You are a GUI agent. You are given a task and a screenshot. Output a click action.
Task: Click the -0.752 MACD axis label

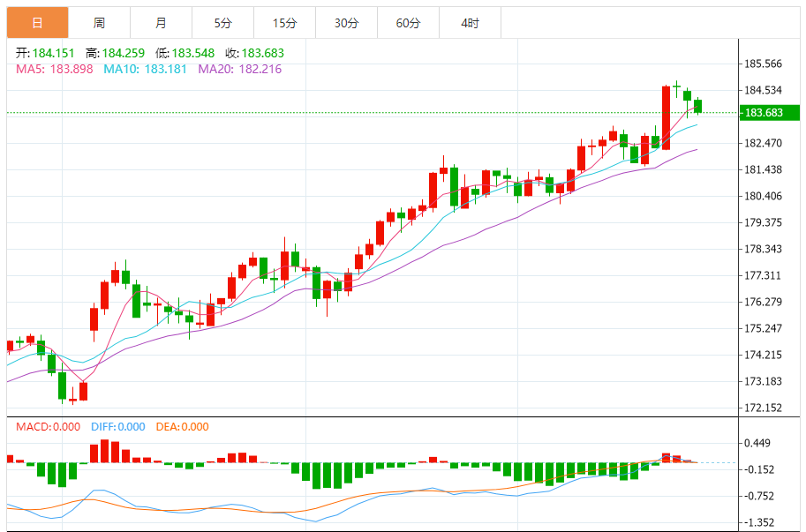point(759,496)
